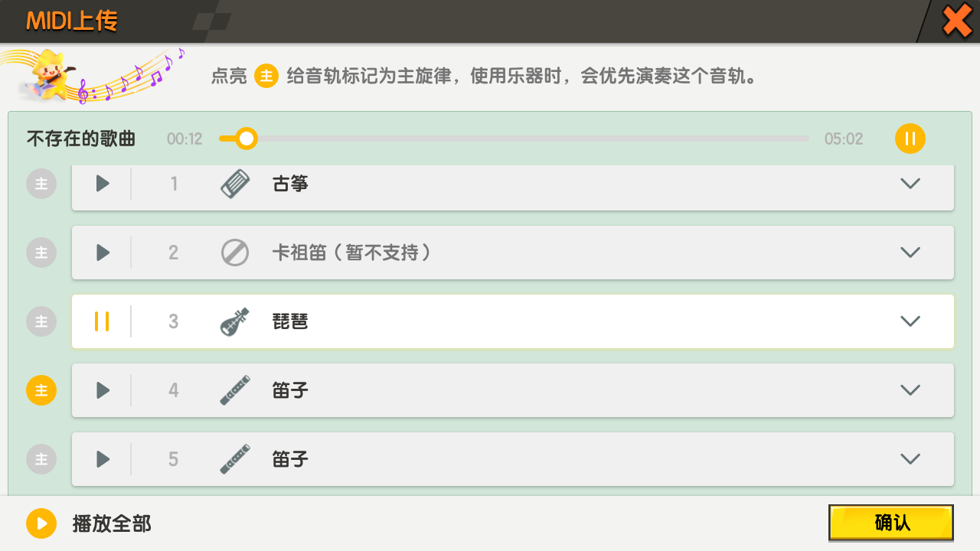The width and height of the screenshot is (980, 551).
Task: Click the song progress slider handle
Action: 246,139
